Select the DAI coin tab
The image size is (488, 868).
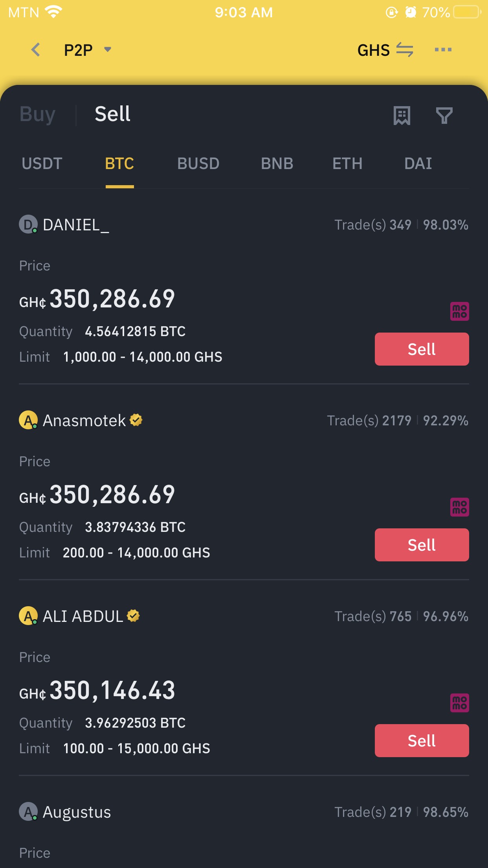418,164
